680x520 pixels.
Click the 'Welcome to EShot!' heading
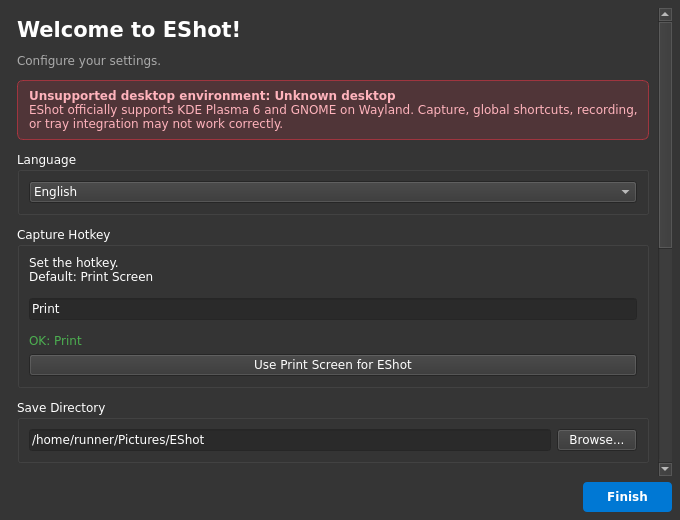coord(128,29)
